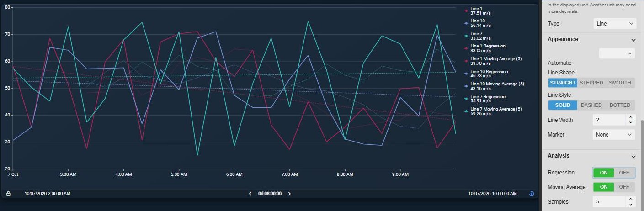The image size is (644, 211).
Task: Click the settings panel vertical scrollbar
Action: coord(641,164)
